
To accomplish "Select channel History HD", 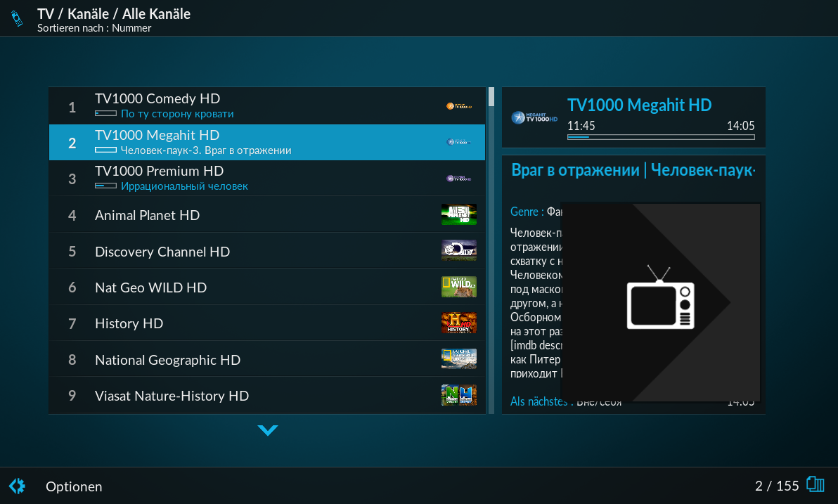I will coord(267,323).
